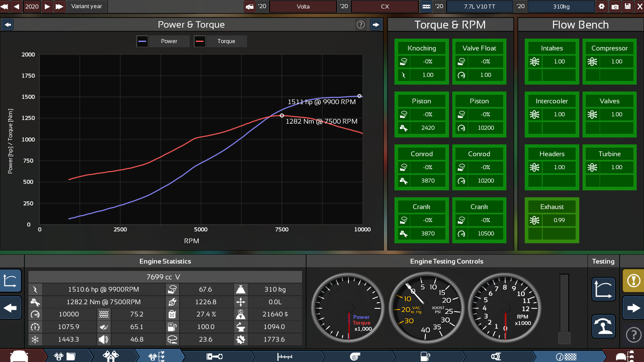The height and width of the screenshot is (362, 644).
Task: Go back with the large left arrow button
Action: tap(10, 308)
